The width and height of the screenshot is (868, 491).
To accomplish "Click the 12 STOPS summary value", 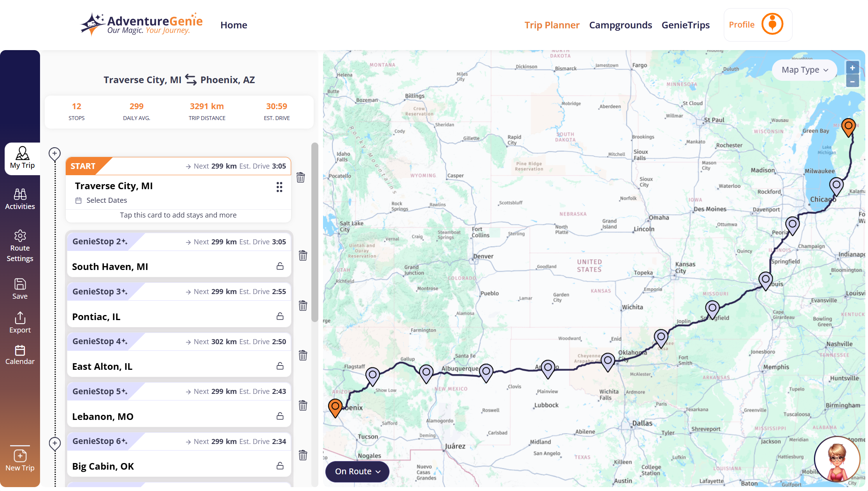I will coord(77,106).
